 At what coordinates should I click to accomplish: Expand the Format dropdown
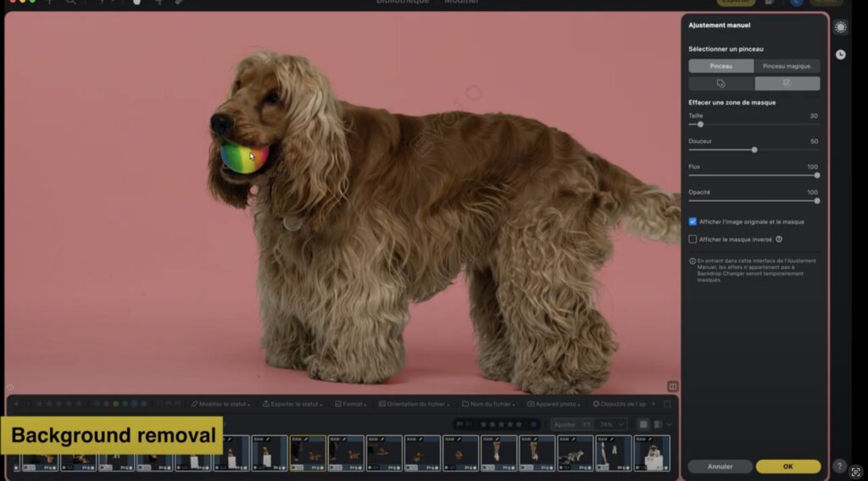349,404
